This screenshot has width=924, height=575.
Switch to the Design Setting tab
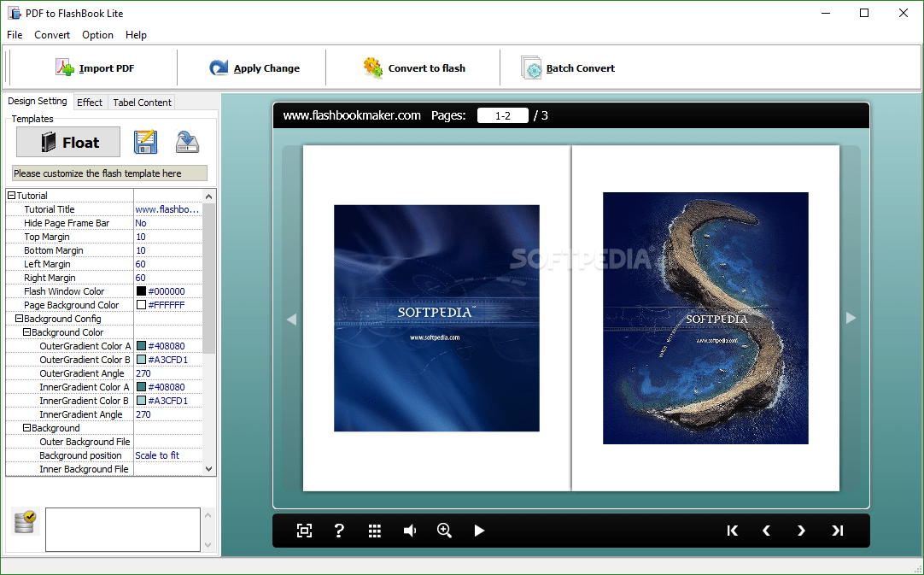tap(37, 101)
